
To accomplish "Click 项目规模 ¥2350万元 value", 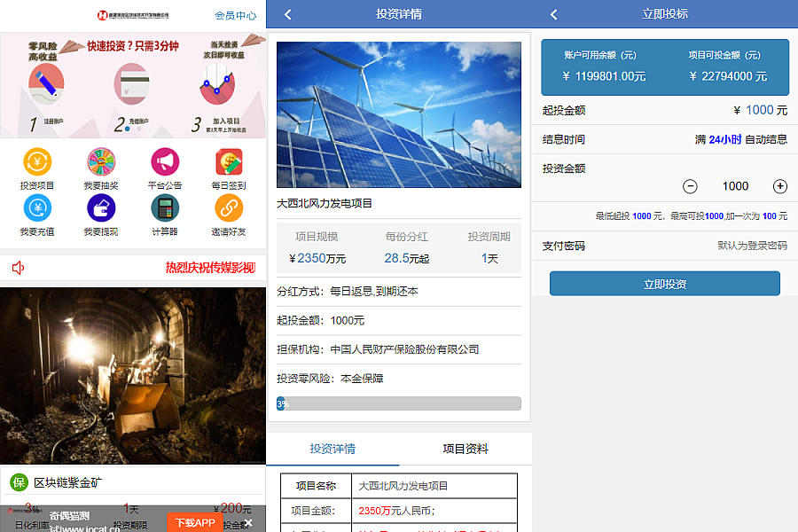I will (x=317, y=259).
